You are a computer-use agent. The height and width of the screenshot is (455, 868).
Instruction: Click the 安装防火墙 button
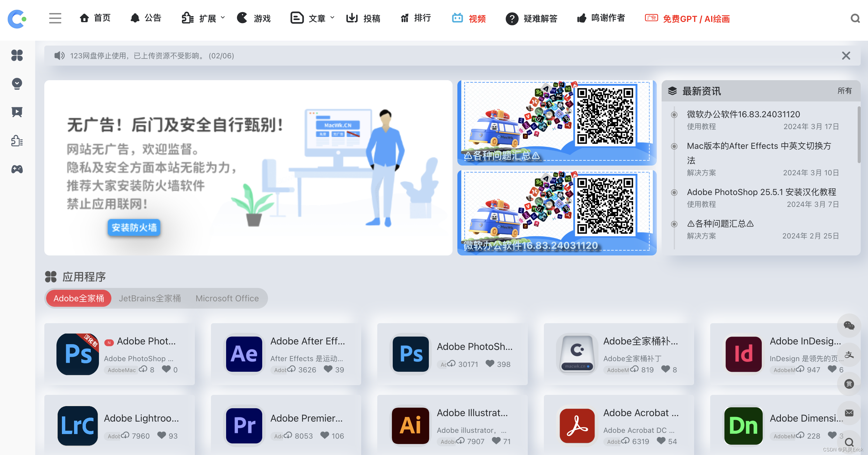point(134,228)
